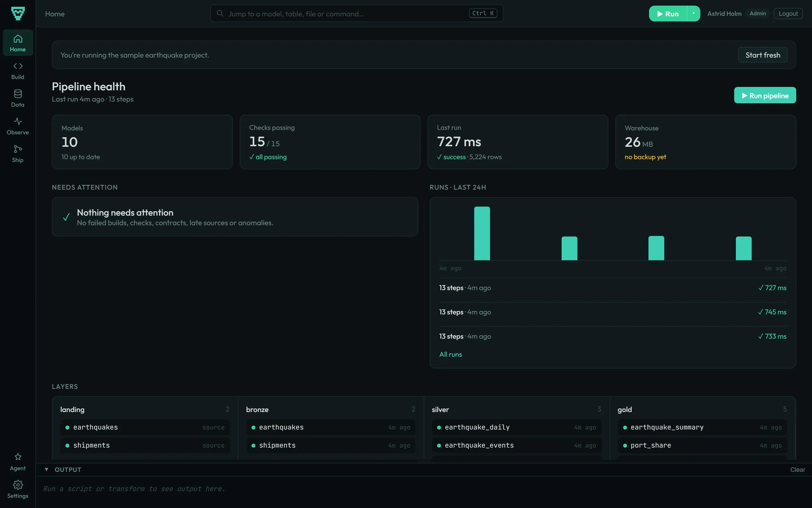Image resolution: width=812 pixels, height=508 pixels.
Task: Click the tallest bar in runs chart
Action: pyautogui.click(x=482, y=233)
